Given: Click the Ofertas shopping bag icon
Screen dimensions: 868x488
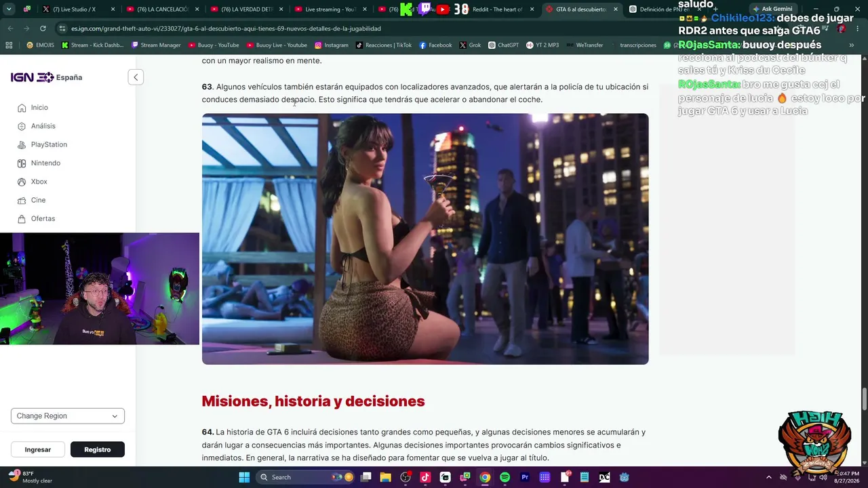Looking at the screenshot, I should pos(22,219).
